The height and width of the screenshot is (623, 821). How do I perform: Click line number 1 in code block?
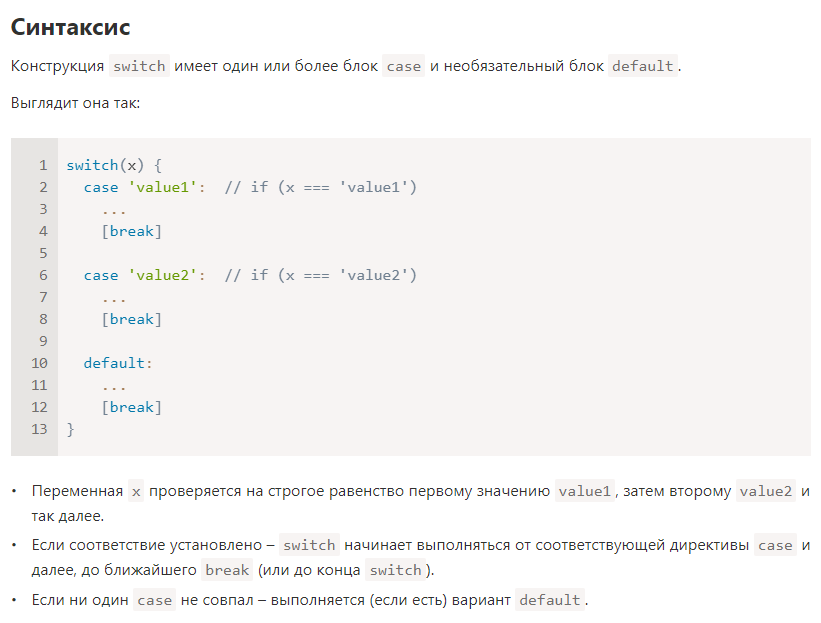[x=43, y=165]
